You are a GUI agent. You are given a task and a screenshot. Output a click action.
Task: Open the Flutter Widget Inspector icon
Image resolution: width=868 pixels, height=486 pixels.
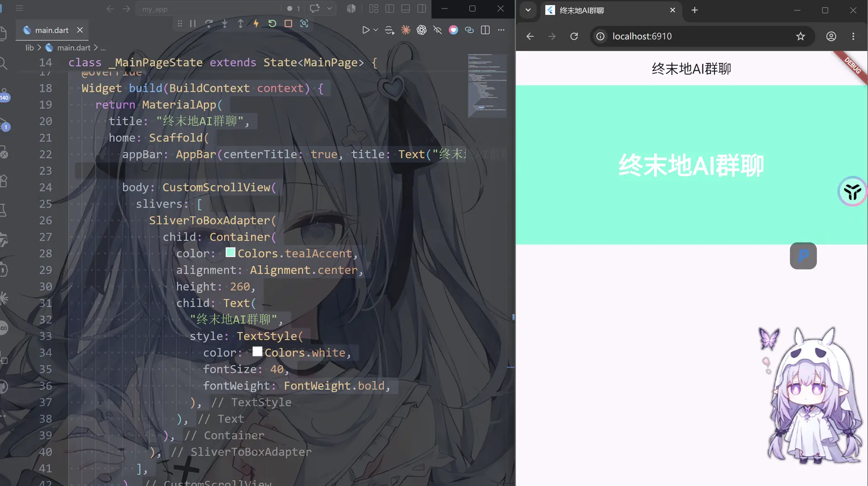click(304, 24)
